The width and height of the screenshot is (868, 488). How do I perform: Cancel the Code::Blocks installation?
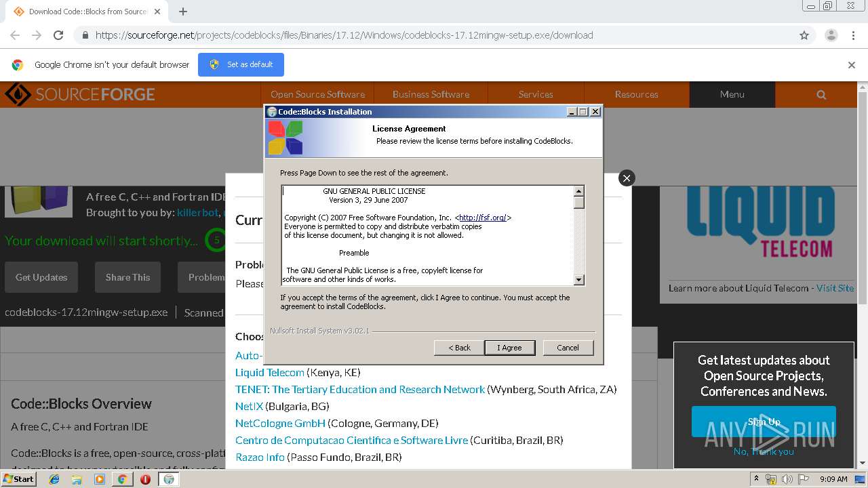point(568,348)
